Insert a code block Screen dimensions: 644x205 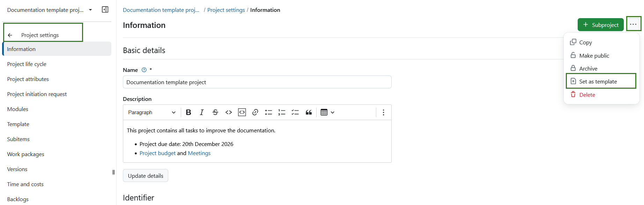[x=242, y=112]
